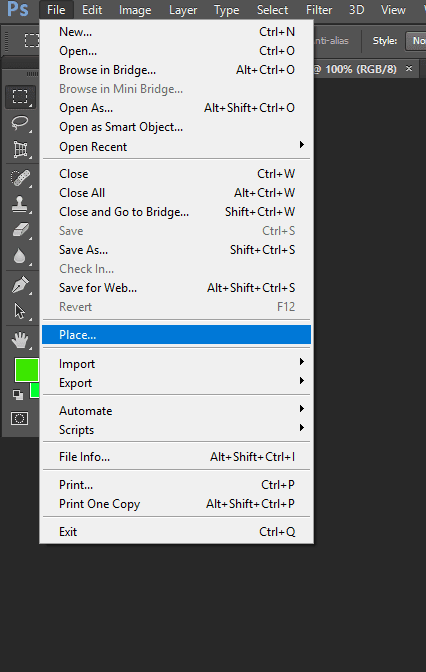Select the Clone Stamp tool

click(x=20, y=204)
